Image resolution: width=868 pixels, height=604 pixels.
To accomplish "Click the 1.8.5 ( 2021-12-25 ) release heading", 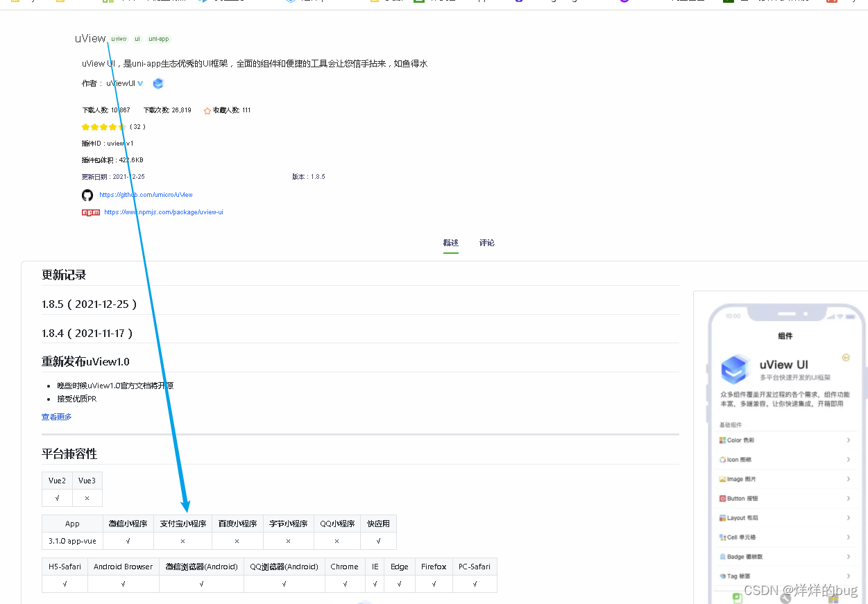I will (90, 304).
